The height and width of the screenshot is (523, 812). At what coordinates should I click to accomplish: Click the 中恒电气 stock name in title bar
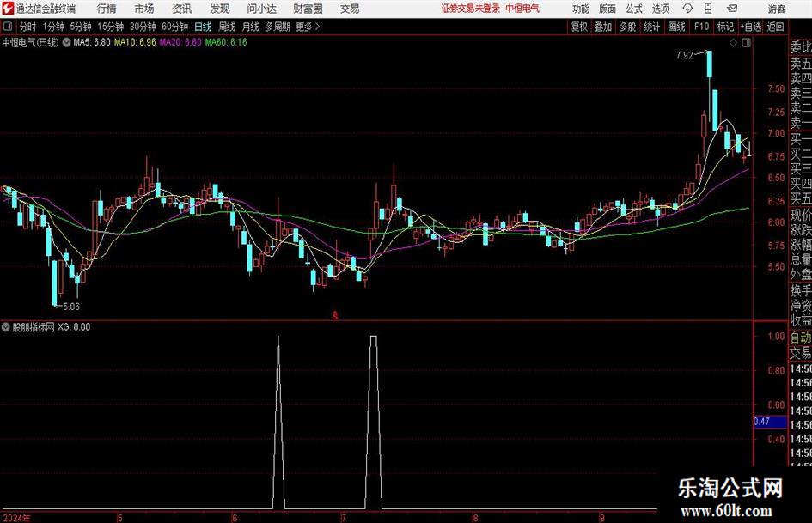pyautogui.click(x=522, y=9)
